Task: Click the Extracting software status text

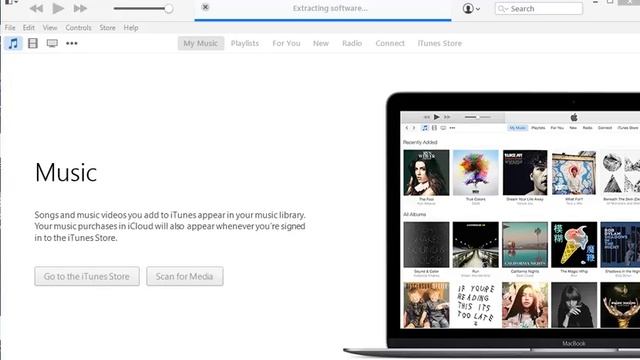Action: tap(330, 8)
